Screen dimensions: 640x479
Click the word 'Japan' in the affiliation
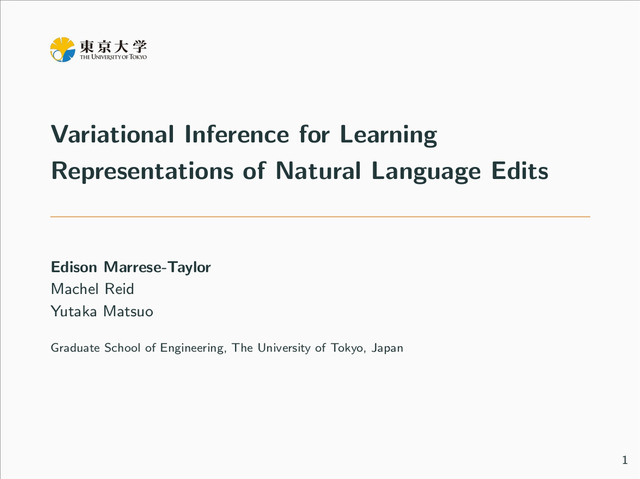[x=387, y=348]
